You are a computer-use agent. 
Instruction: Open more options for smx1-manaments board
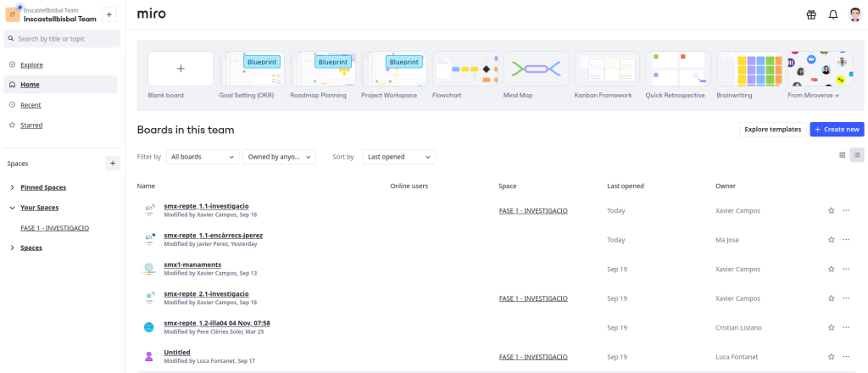point(846,269)
